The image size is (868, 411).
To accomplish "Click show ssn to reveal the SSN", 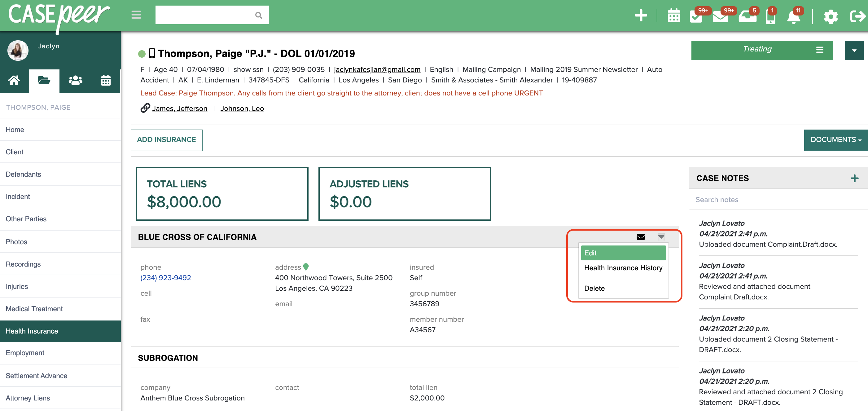I will (248, 69).
